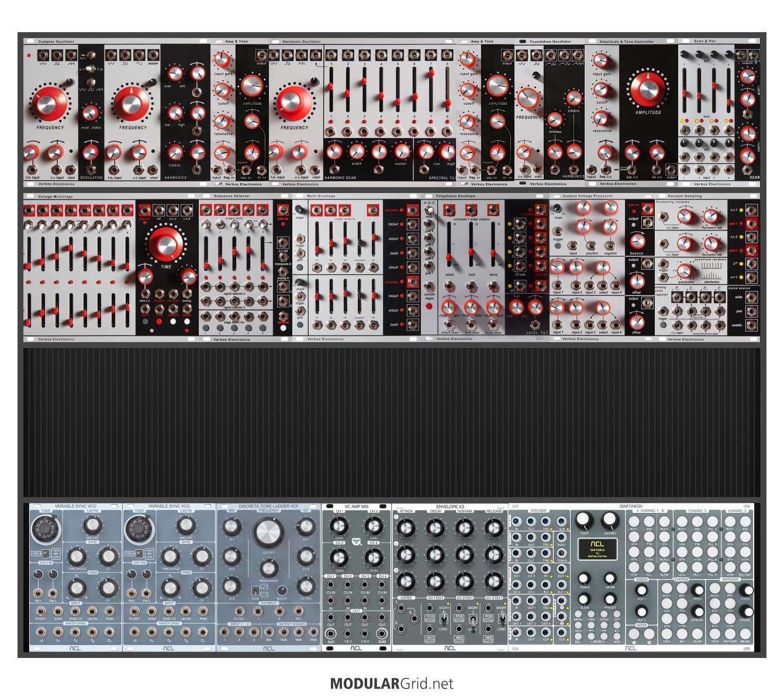Click the SUM output jack on VC AMP MIX
This screenshot has width=784, height=696.
coord(382,633)
